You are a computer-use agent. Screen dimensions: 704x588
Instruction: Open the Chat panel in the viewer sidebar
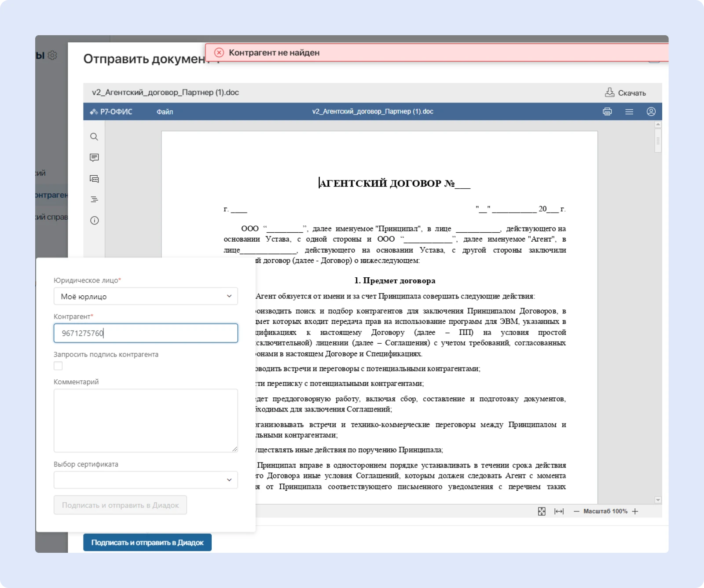click(94, 179)
